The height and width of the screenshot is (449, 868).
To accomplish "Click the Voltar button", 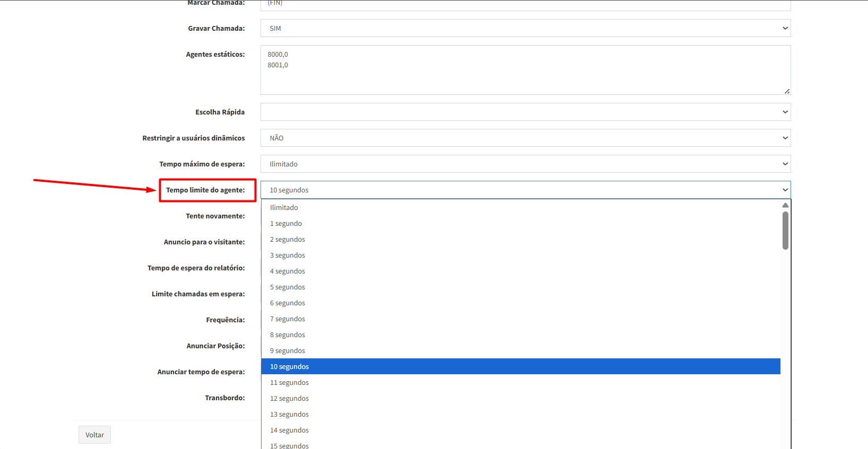I will (94, 435).
